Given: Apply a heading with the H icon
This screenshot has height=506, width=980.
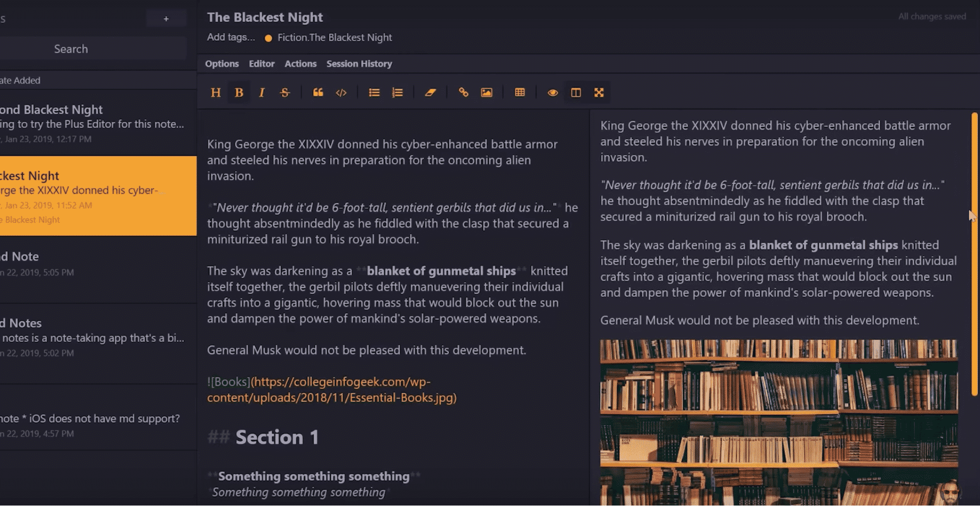Looking at the screenshot, I should 215,92.
